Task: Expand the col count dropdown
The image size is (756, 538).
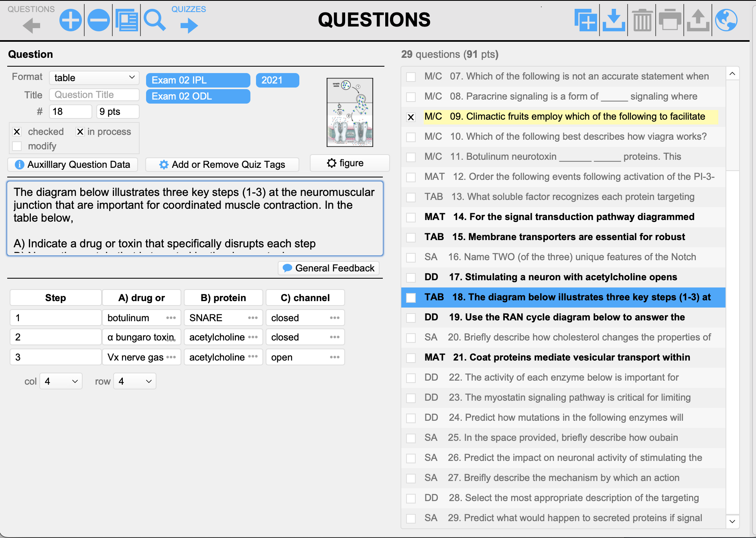Action: pos(61,381)
